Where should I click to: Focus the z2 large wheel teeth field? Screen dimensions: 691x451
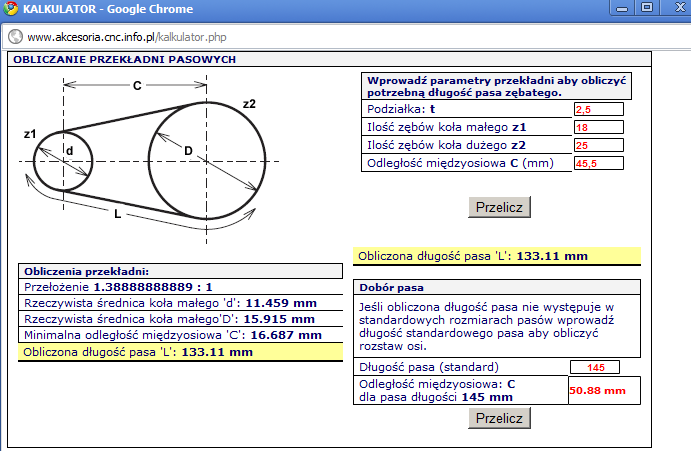pyautogui.click(x=598, y=145)
